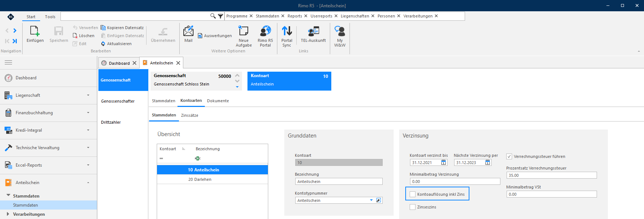The height and width of the screenshot is (219, 644).
Task: Open the Dokumente tab
Action: pyautogui.click(x=218, y=101)
